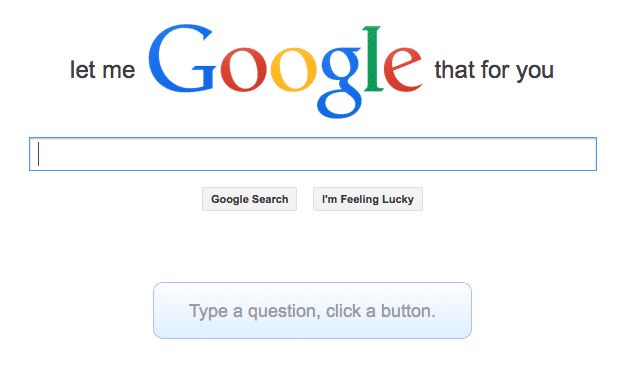Viewport: 631px width, 367px height.
Task: Click the word "let" before the logo
Action: tap(83, 70)
